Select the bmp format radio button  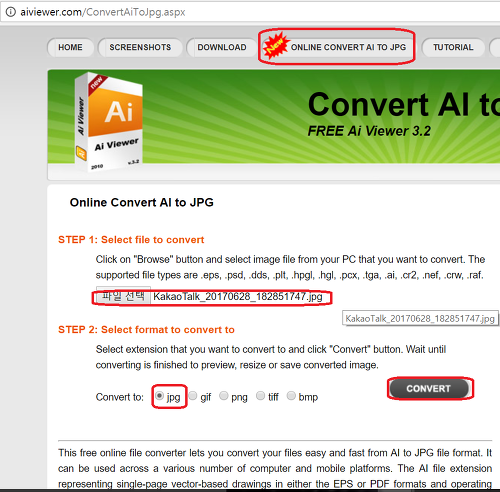[291, 396]
